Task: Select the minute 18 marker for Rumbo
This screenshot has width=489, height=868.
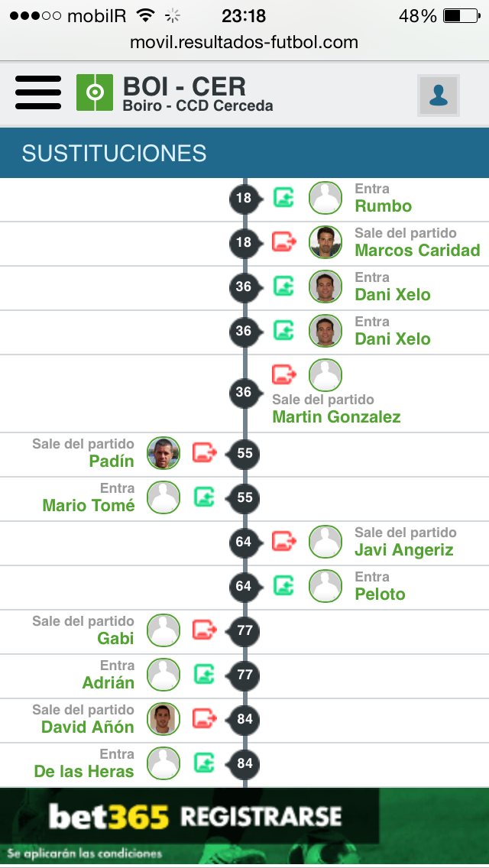Action: click(x=244, y=198)
